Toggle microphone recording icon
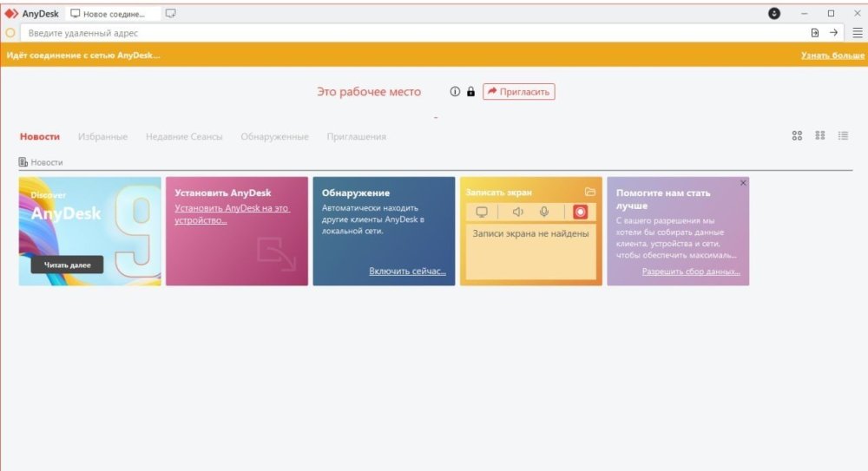 (544, 212)
